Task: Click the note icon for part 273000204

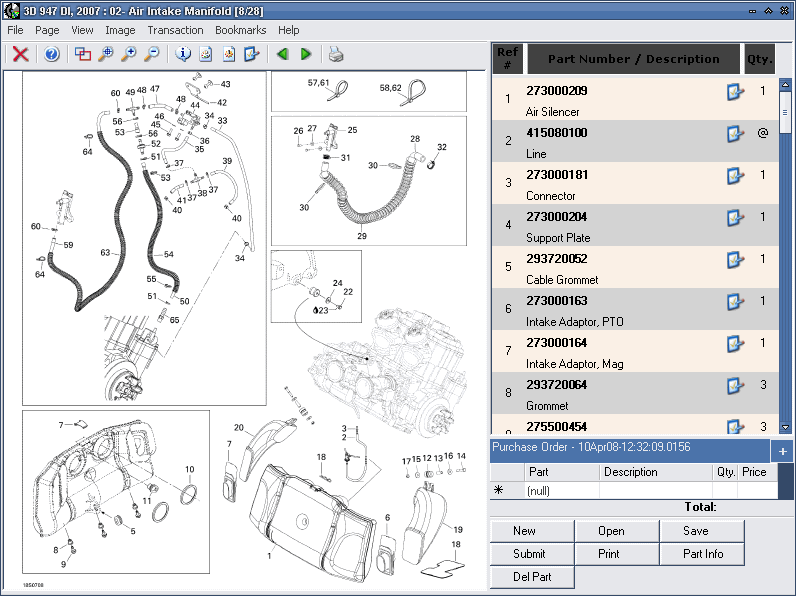Action: click(735, 218)
